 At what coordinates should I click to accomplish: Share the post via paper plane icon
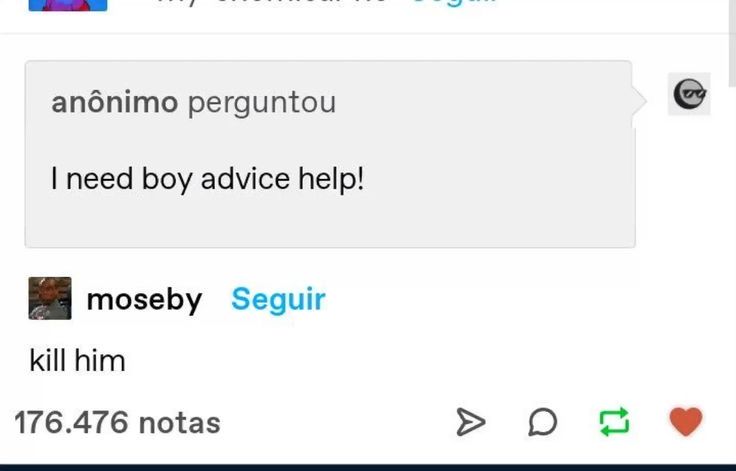tap(471, 422)
